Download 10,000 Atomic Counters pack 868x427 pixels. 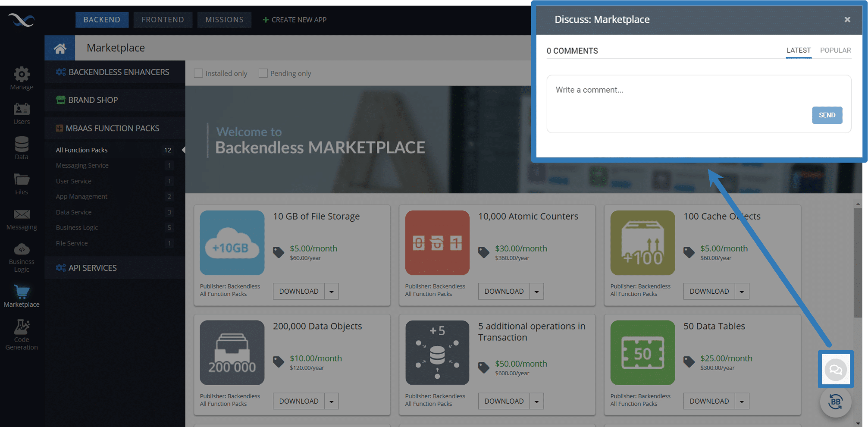click(504, 292)
